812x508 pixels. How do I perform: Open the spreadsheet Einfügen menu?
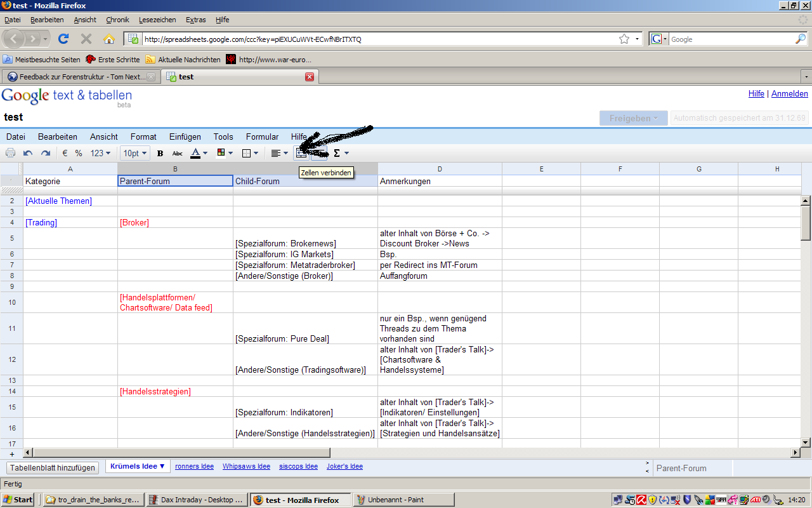(x=185, y=137)
